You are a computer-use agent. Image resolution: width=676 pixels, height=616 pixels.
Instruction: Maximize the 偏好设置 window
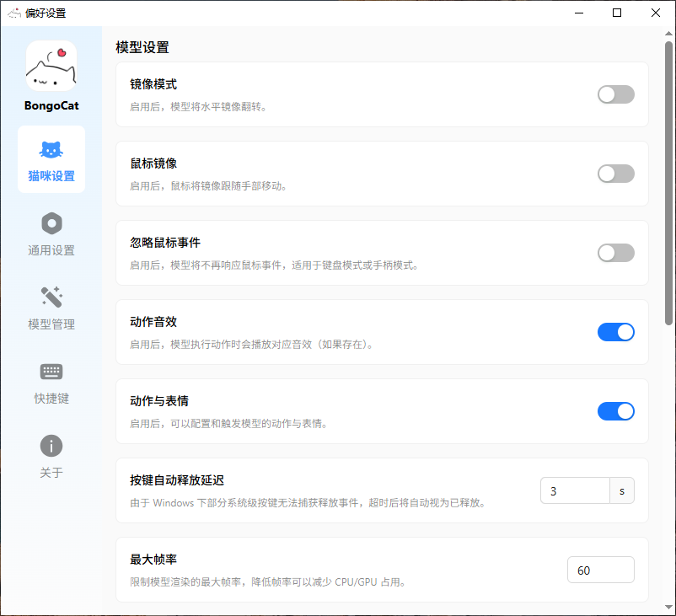[617, 13]
